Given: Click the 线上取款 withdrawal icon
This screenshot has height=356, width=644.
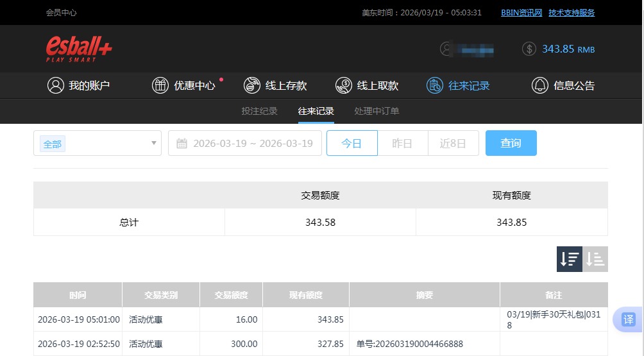Looking at the screenshot, I should (343, 85).
